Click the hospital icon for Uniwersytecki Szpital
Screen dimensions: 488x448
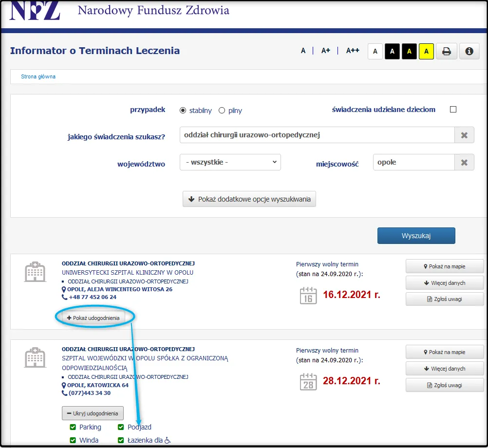pos(35,271)
